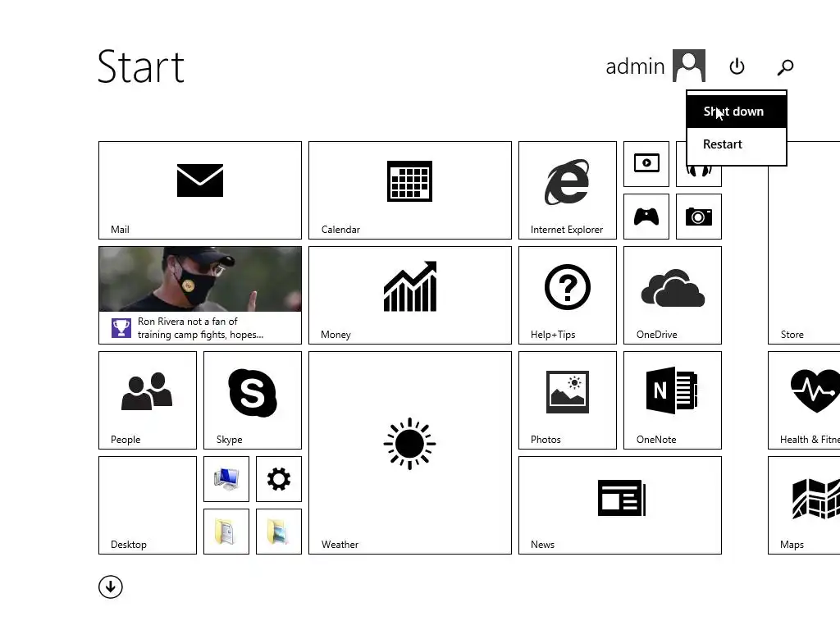Open the Help+Tips tile
Viewport: 840px width, 630px height.
(568, 295)
